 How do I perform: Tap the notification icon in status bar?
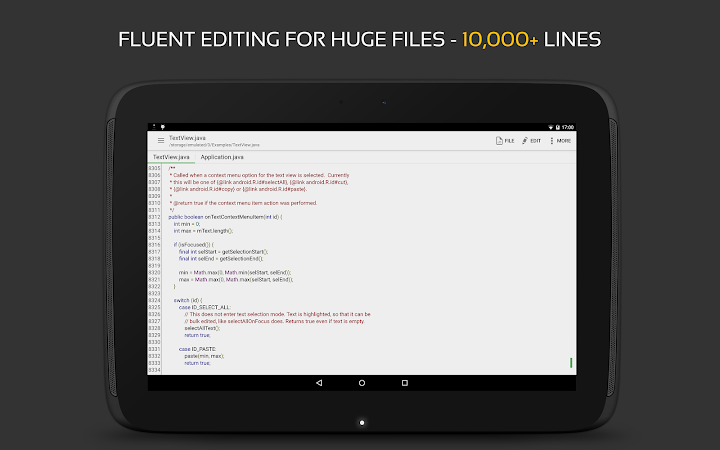(163, 127)
